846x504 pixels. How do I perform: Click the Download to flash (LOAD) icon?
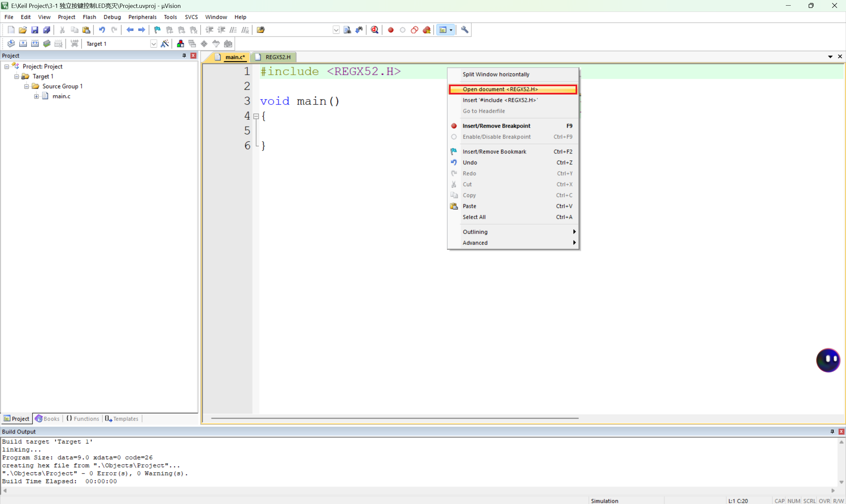pos(74,44)
